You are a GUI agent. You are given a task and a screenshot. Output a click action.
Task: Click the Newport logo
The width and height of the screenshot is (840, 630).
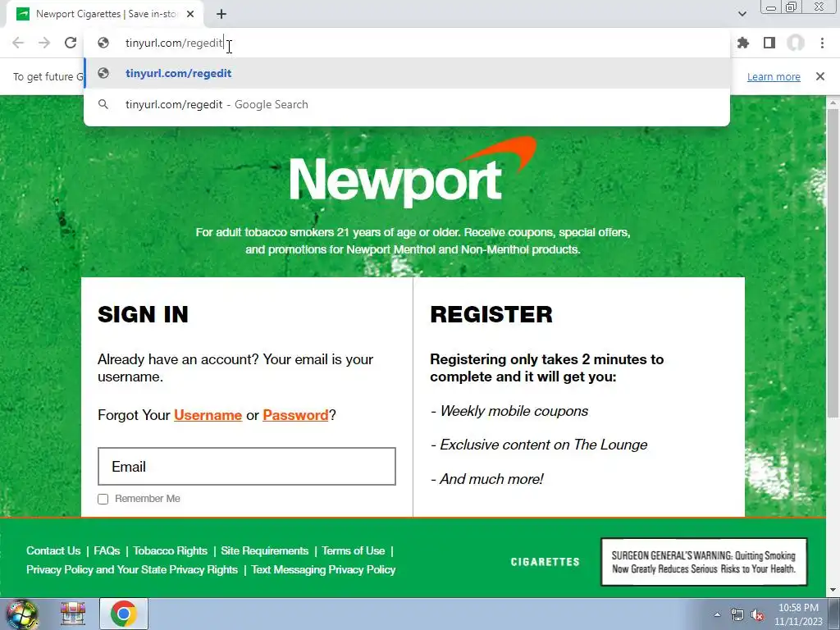413,172
